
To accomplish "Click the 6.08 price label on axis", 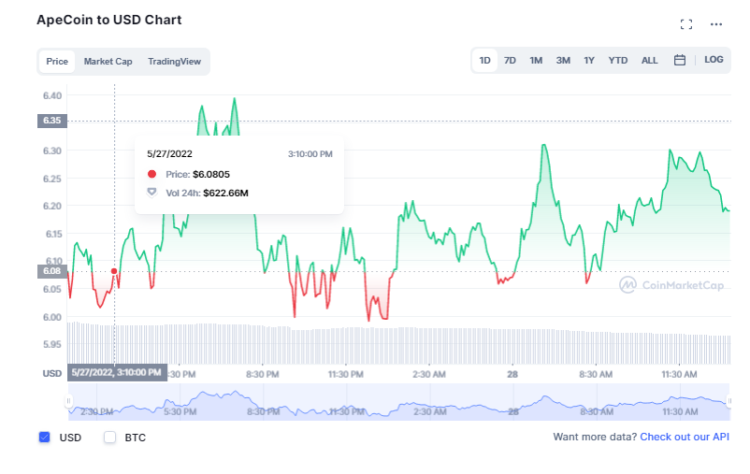I will (52, 271).
